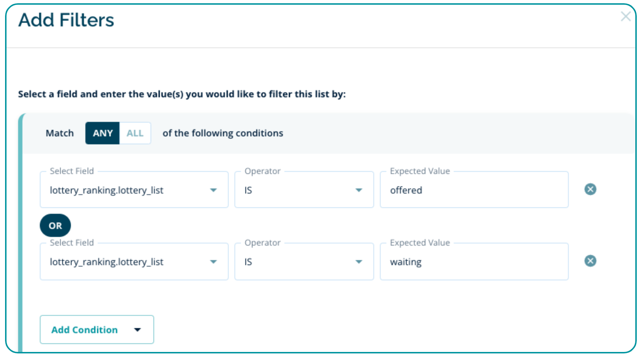Screen dimensions: 644x361
Task: Open second Select Field dropdown
Action: pyautogui.click(x=134, y=262)
